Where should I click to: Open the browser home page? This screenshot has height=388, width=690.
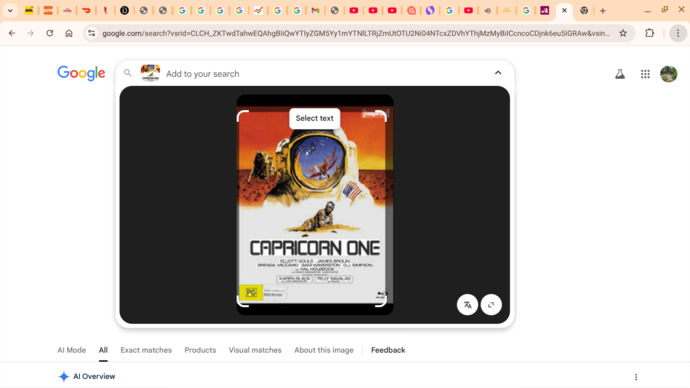coord(69,33)
